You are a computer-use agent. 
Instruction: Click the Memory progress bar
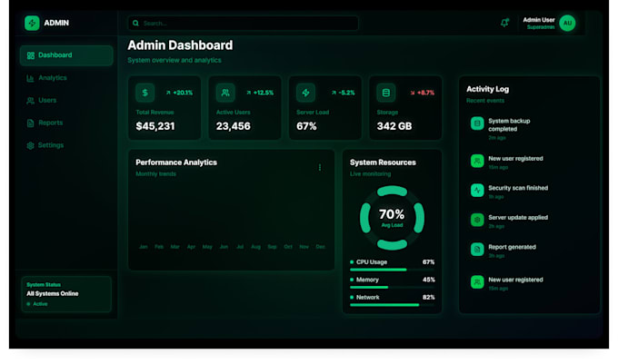(x=393, y=287)
